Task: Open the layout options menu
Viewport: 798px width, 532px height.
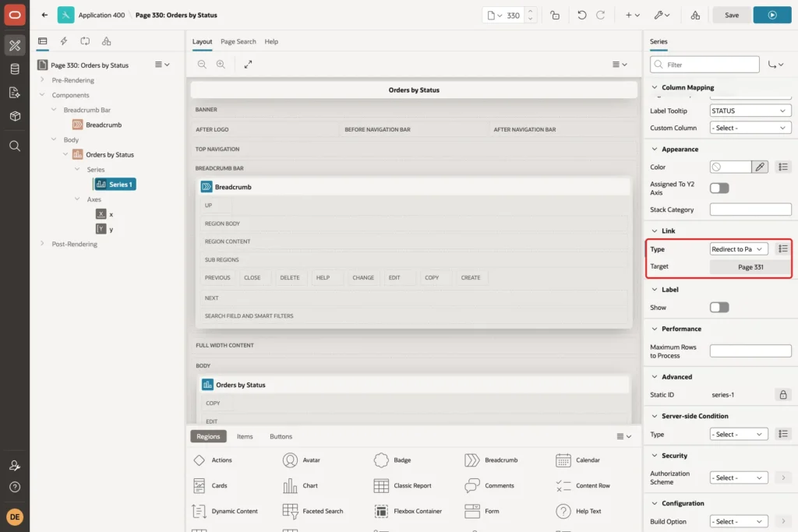Action: pos(620,64)
